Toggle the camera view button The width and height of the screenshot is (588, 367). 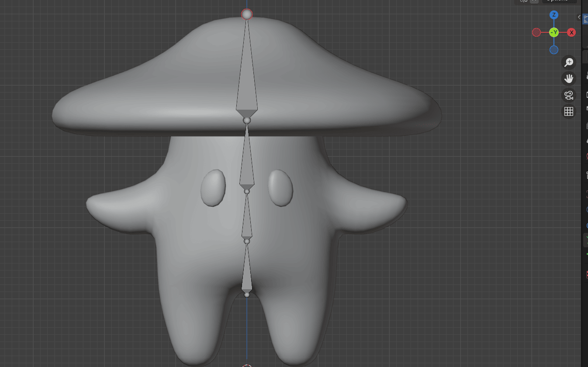tap(568, 95)
